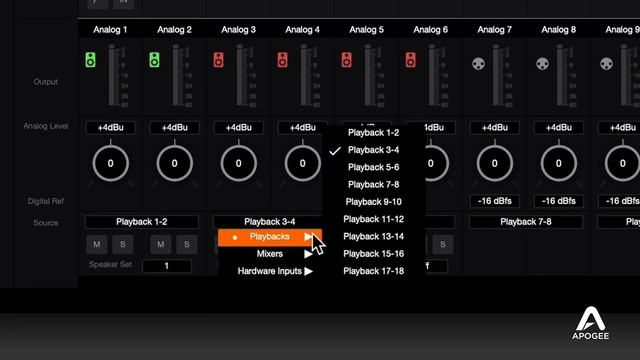
Task: Click Analog 5 red speaker icon
Action: tap(347, 60)
